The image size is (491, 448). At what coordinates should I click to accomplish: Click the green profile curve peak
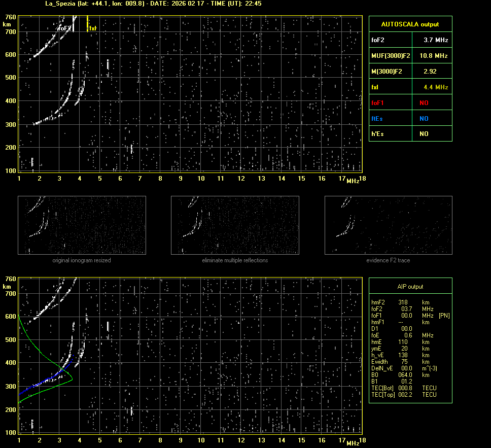click(72, 378)
